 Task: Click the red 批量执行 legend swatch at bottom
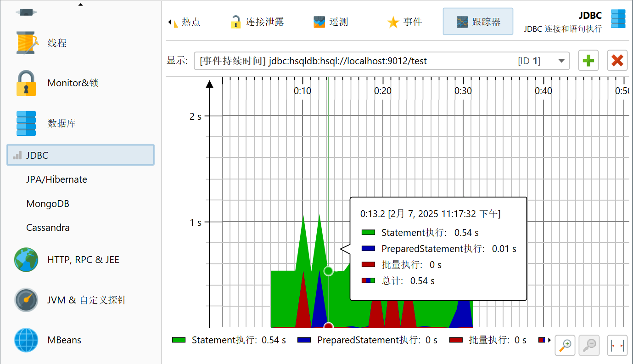tap(456, 340)
